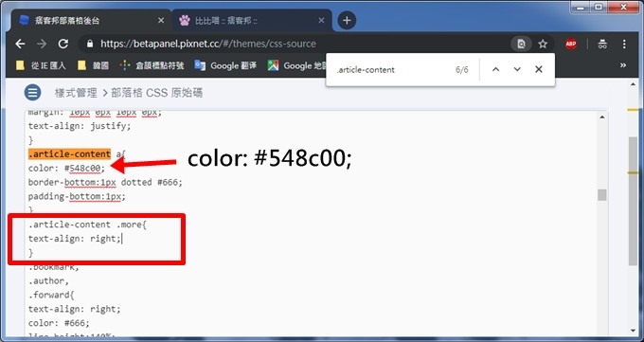Click the browser back arrow

pyautogui.click(x=20, y=44)
